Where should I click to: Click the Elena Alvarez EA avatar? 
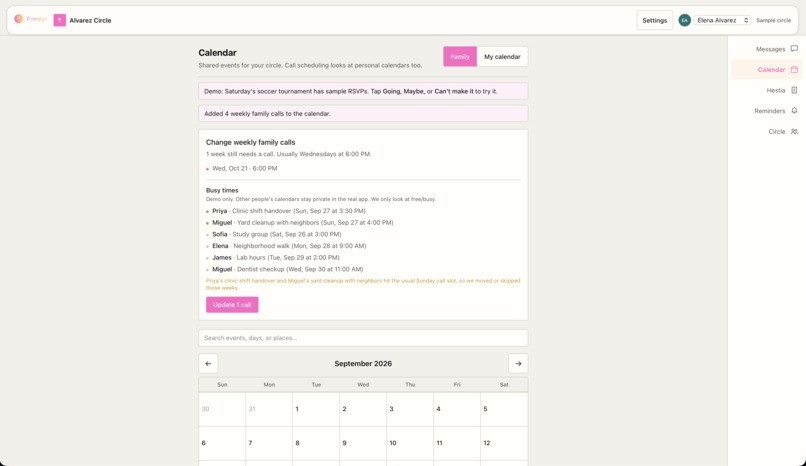pyautogui.click(x=684, y=20)
